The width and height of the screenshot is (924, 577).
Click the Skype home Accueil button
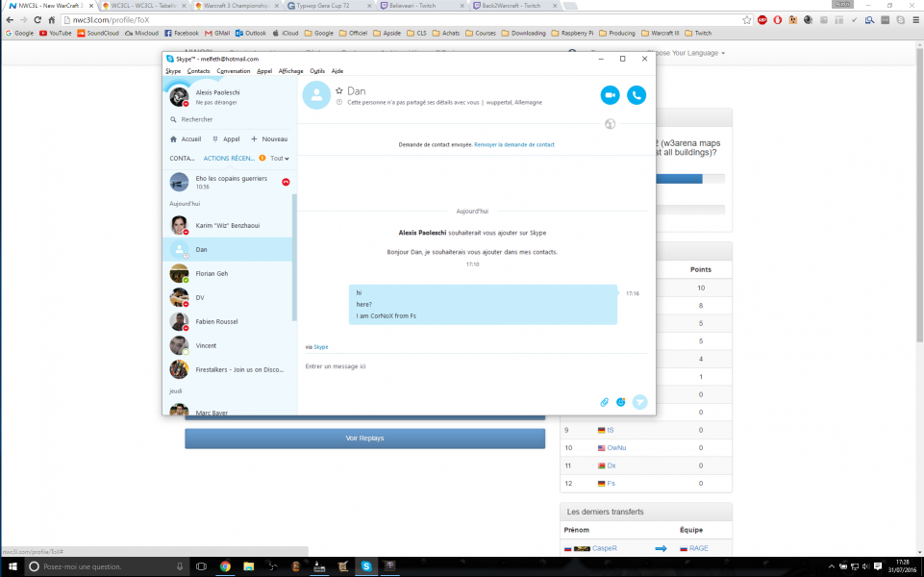186,139
